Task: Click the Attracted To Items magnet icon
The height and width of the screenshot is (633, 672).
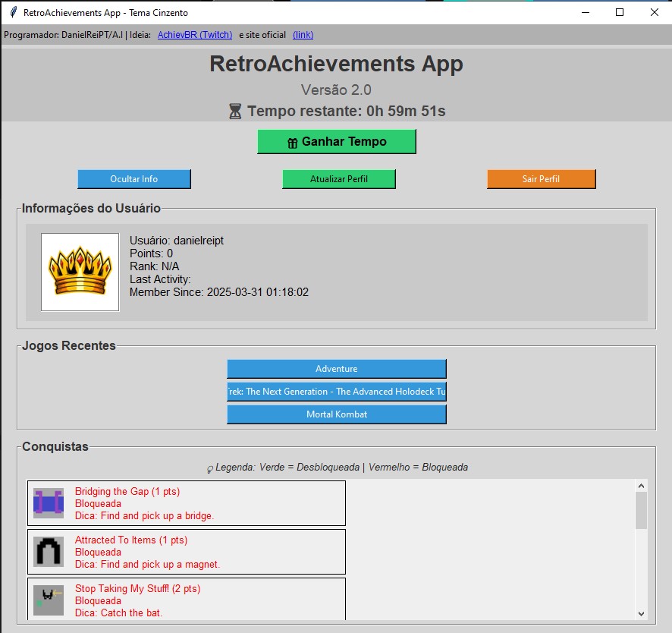Action: coord(49,552)
